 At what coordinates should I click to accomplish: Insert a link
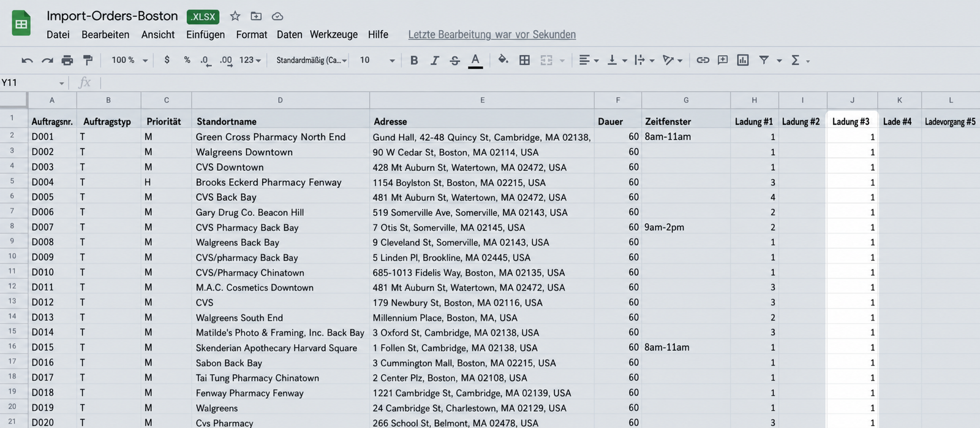[703, 60]
